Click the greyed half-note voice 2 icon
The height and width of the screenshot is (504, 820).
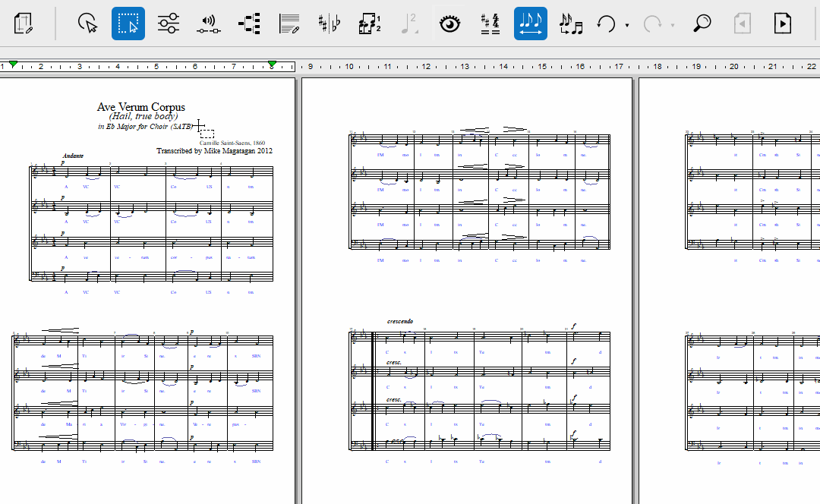(409, 24)
